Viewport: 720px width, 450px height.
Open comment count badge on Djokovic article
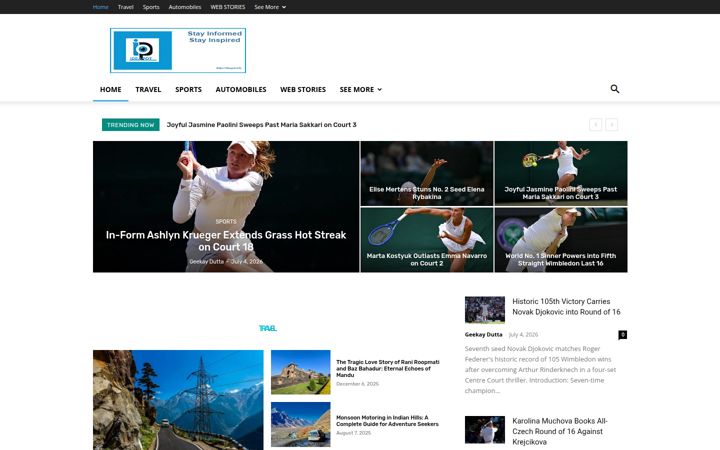(x=622, y=335)
